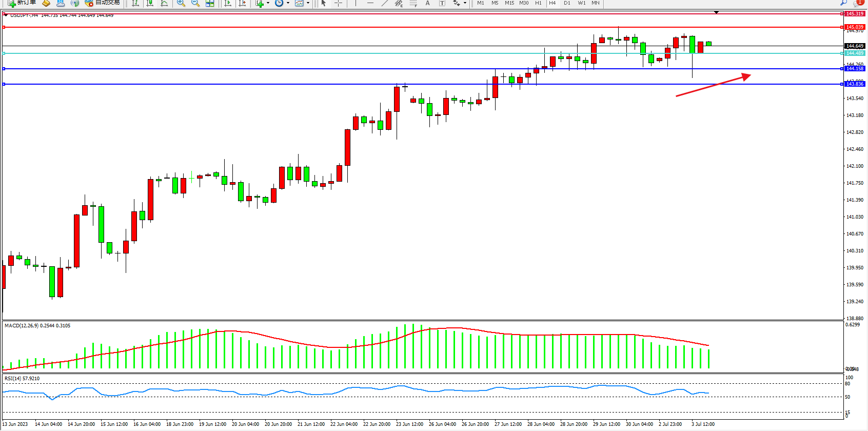Screen dimensions: 868x431
Task: Switch to the D1 timeframe
Action: pos(567,3)
